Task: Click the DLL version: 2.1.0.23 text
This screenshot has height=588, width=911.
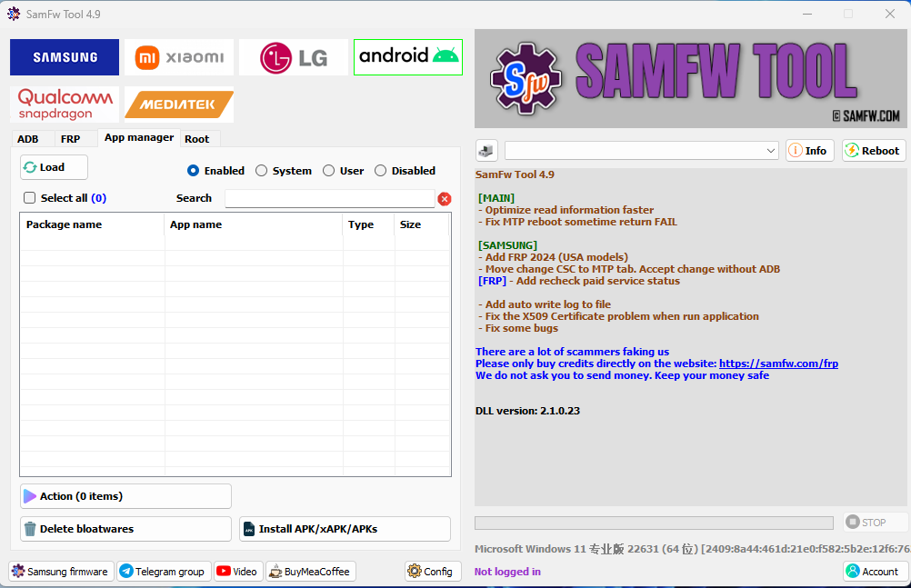Action: [x=527, y=411]
